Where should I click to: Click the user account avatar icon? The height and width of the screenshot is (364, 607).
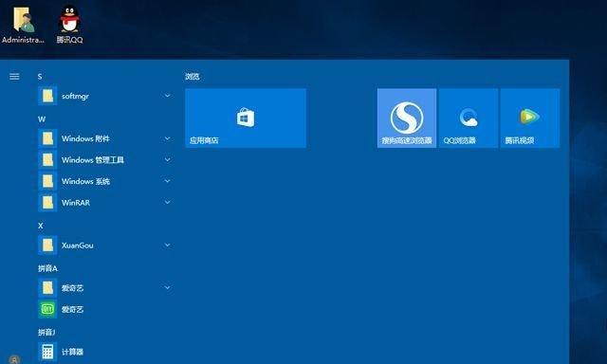tap(14, 359)
